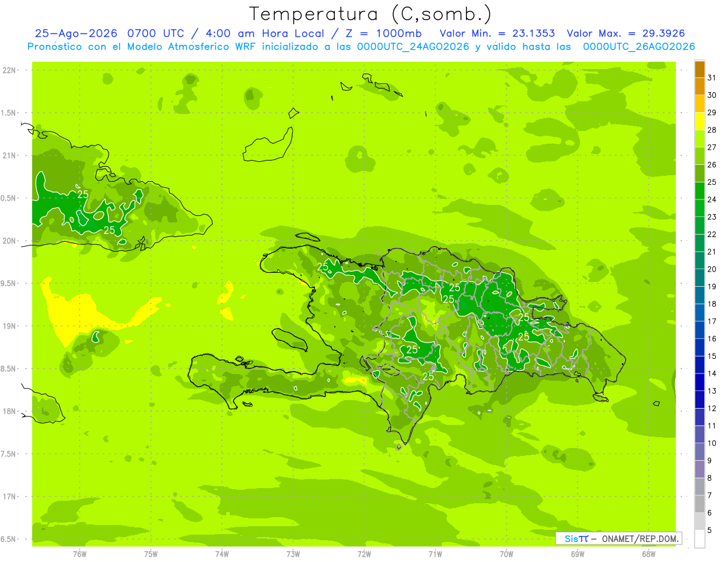Click the '6.5N' latitude axis label

click(9, 539)
